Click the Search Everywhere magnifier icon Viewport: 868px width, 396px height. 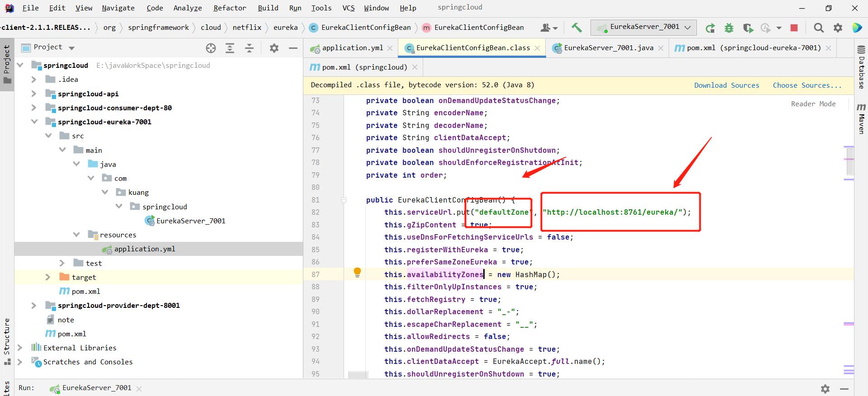coord(818,28)
